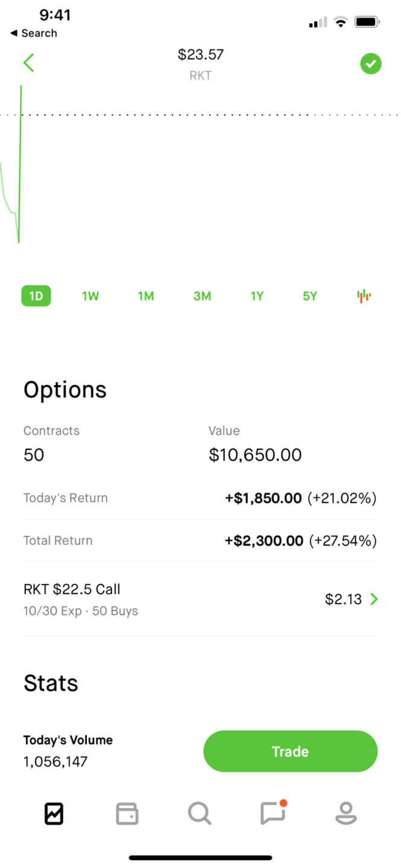Viewport: 401px width, 868px height.
Task: Tap the green price line on chart
Action: (21, 163)
